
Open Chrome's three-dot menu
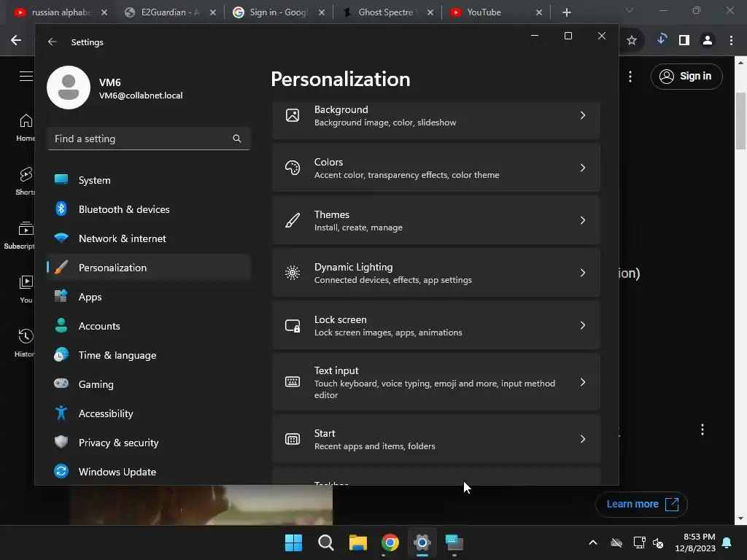731,41
